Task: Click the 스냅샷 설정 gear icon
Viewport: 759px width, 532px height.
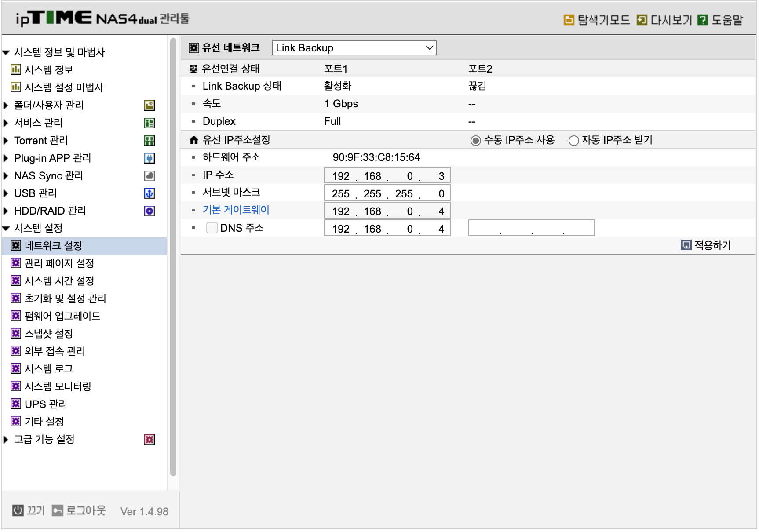Action: [x=16, y=333]
